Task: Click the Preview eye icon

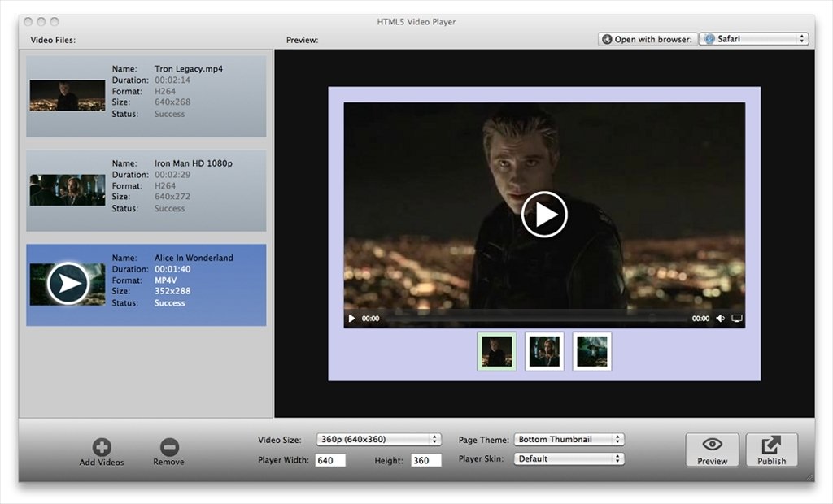Action: (712, 445)
